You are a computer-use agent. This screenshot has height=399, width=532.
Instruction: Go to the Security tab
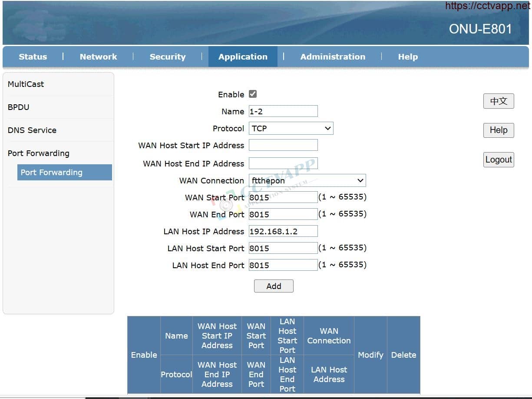(x=167, y=57)
